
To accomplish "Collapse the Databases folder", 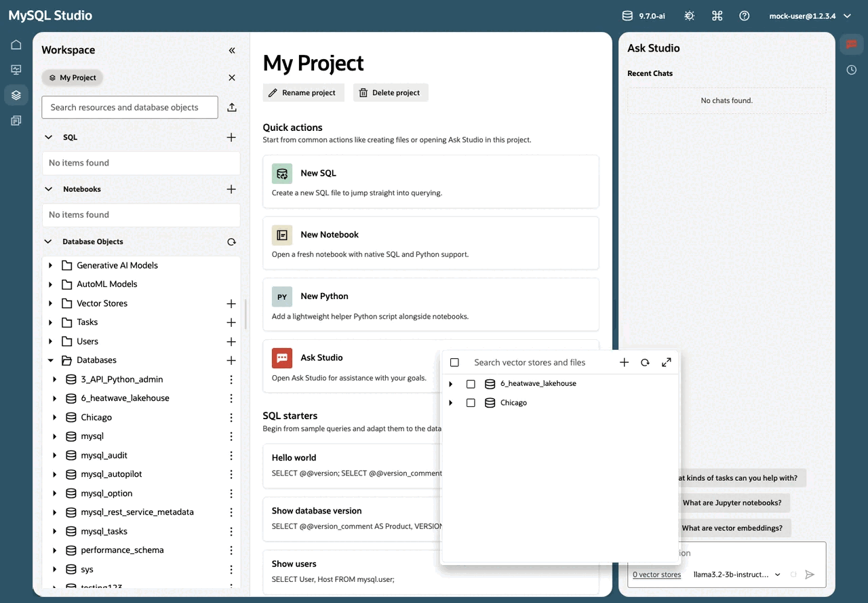I will pos(51,361).
